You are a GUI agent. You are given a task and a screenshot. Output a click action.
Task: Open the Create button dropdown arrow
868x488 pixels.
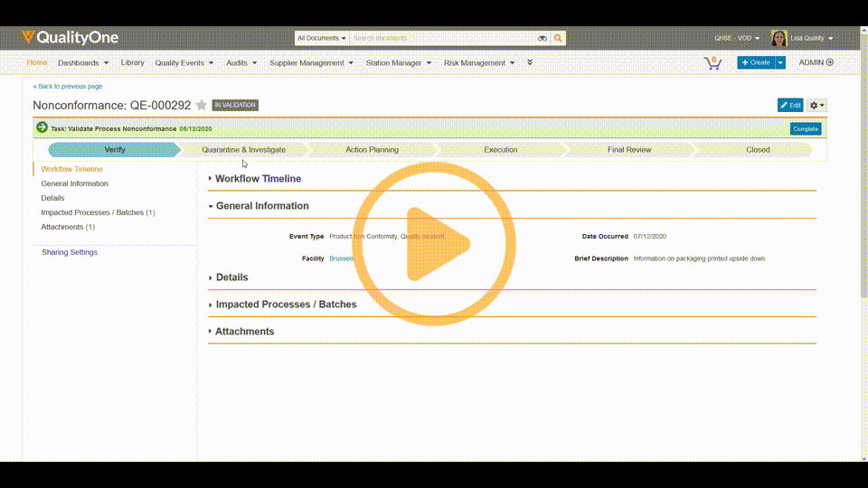tap(780, 62)
